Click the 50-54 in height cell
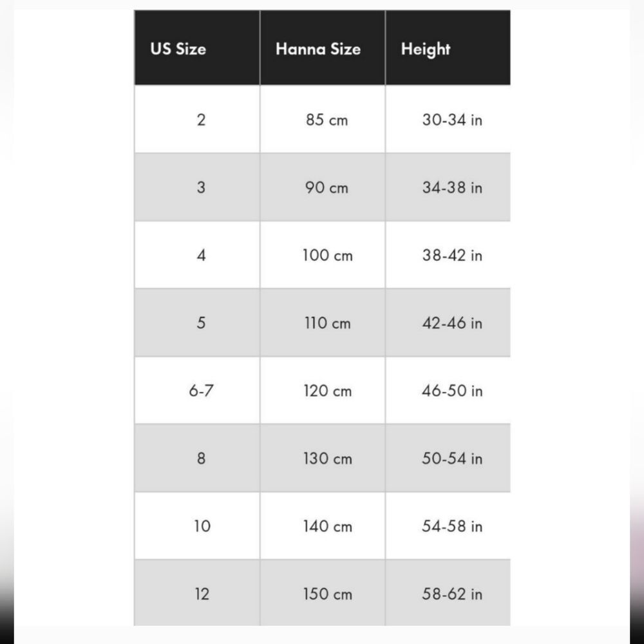 click(448, 458)
